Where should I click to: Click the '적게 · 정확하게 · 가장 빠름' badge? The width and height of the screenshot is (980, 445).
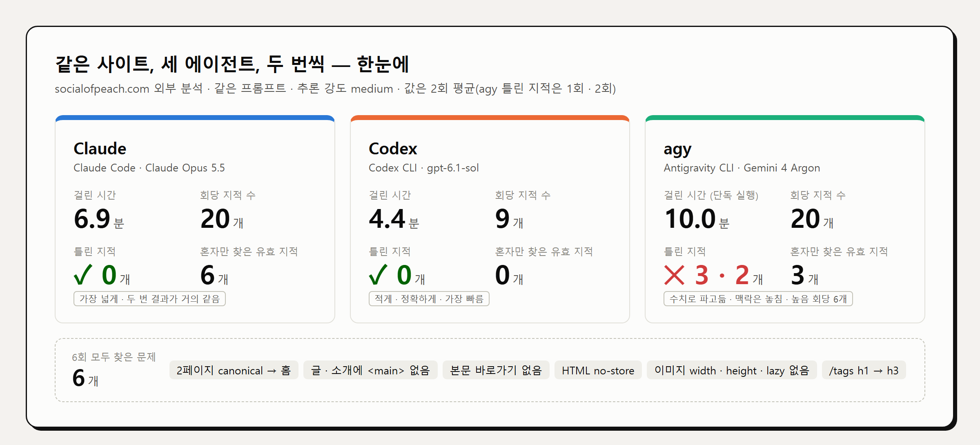point(429,299)
